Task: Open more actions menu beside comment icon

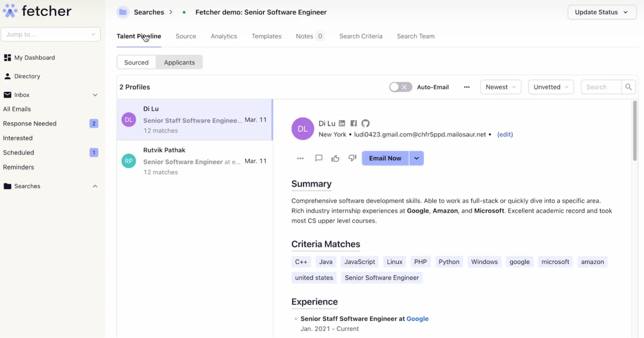Action: coord(300,158)
